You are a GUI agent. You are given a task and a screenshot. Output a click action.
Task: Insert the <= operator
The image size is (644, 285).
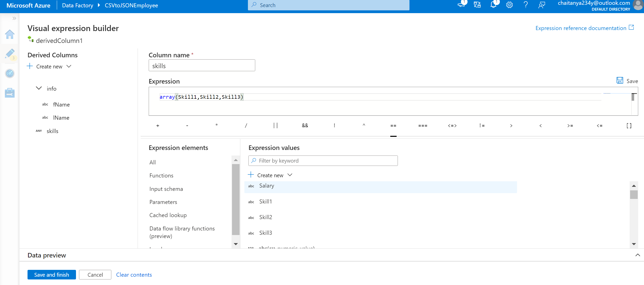[600, 126]
